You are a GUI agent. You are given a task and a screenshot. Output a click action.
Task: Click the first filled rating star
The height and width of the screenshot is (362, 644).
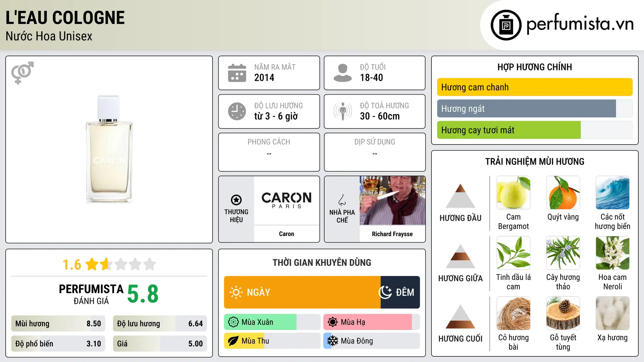(92, 264)
